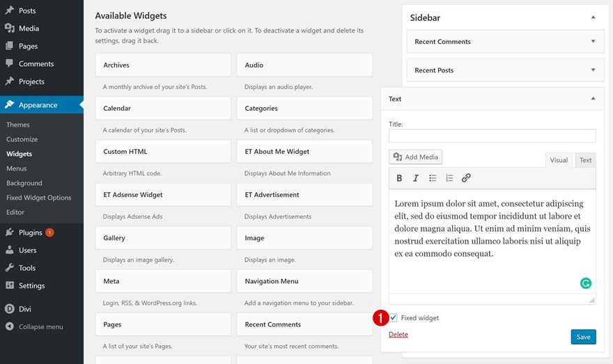Expand the Recent Comments sidebar widget
The image size is (613, 364).
pos(593,42)
